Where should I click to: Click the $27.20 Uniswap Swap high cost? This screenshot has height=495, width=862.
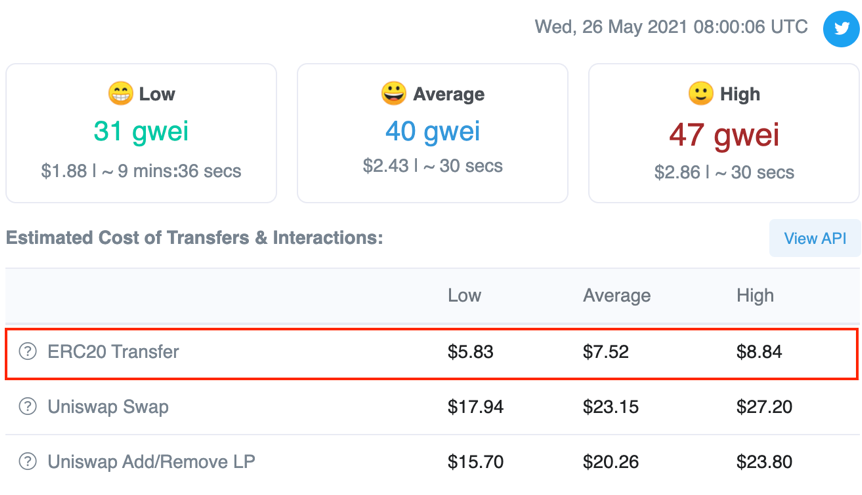click(761, 407)
